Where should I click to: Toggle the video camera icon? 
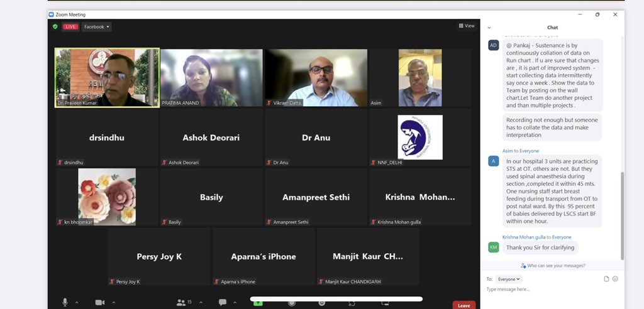[100, 303]
